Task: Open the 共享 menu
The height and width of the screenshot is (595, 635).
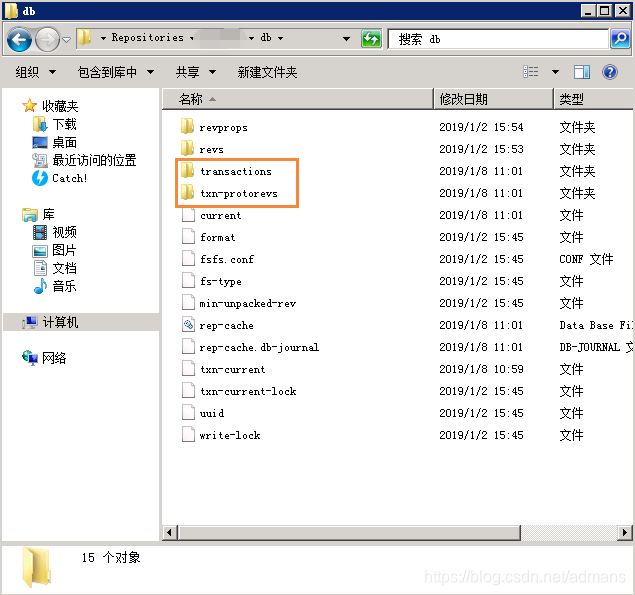Action: 196,73
